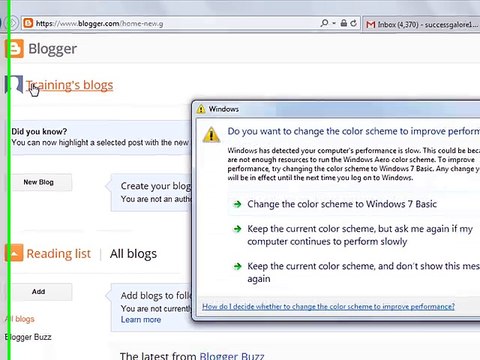Choose Keep the current color scheme, don't show again
The image size is (480, 360).
363,272
